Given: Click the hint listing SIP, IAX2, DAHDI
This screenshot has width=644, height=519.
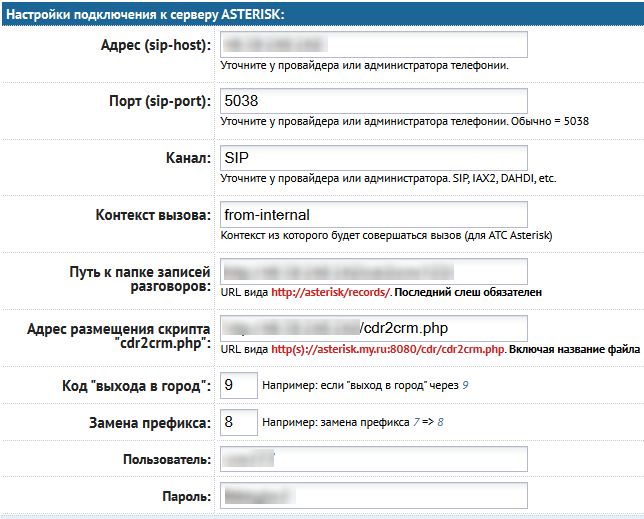Looking at the screenshot, I should pyautogui.click(x=388, y=178).
